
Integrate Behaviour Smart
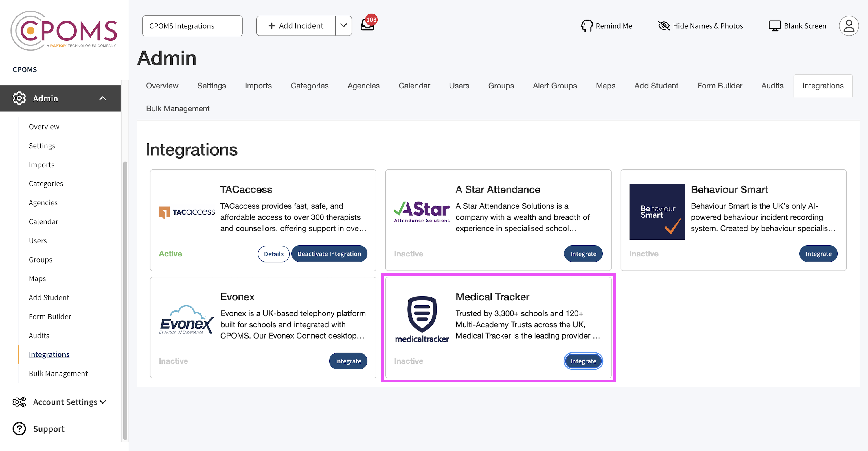[818, 254]
